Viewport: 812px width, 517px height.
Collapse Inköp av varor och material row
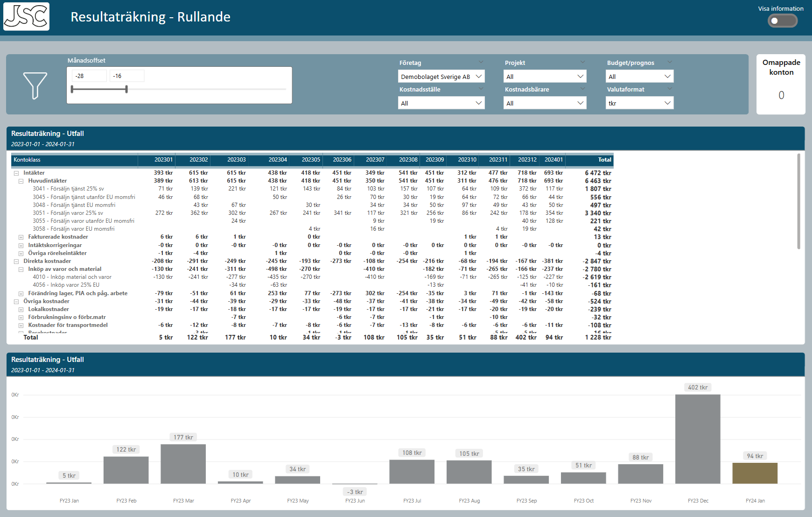coord(21,269)
